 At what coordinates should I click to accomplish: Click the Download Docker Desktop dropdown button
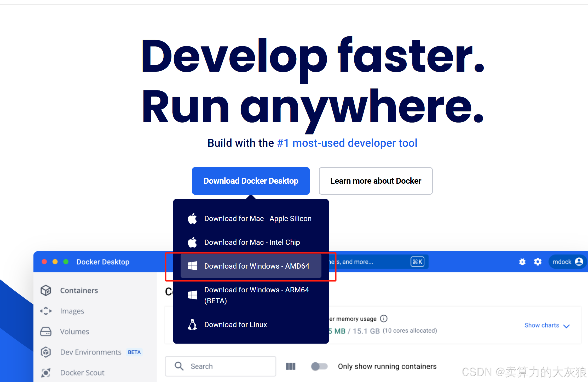[x=251, y=181]
